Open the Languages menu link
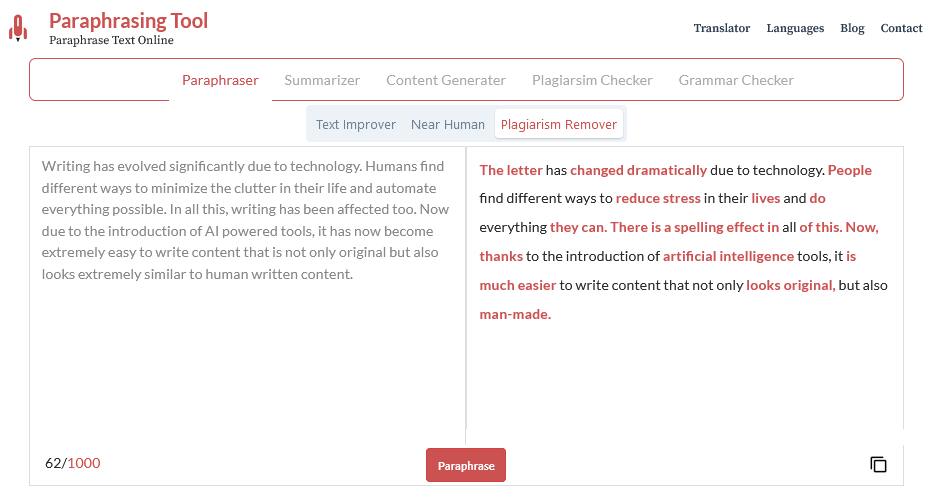This screenshot has height=487, width=927. click(x=795, y=28)
